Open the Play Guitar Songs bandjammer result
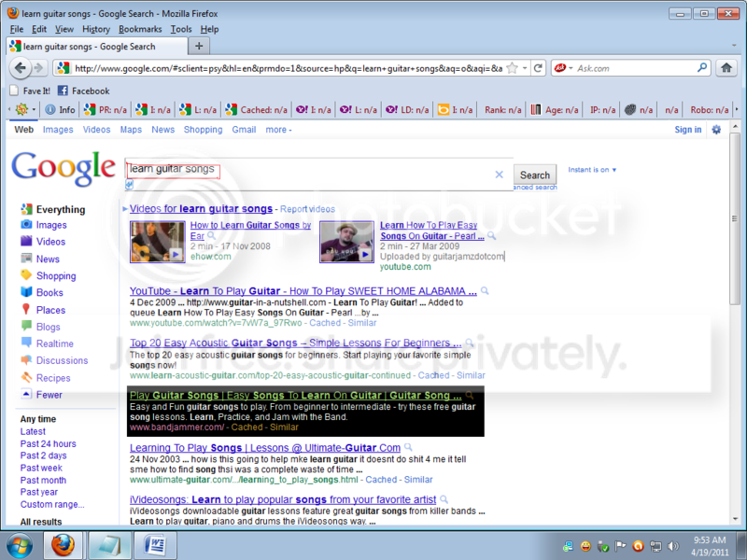Screen dimensions: 747x560 point(295,395)
